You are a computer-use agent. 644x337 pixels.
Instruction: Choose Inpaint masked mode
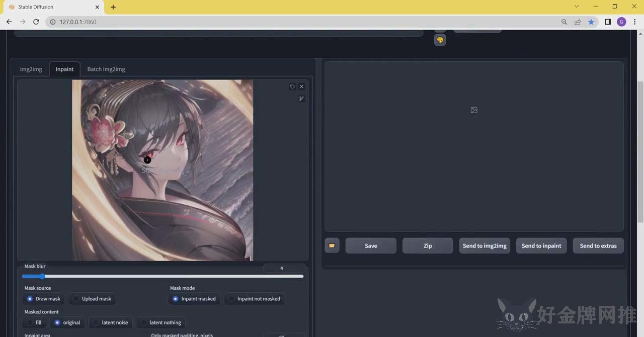(x=194, y=299)
